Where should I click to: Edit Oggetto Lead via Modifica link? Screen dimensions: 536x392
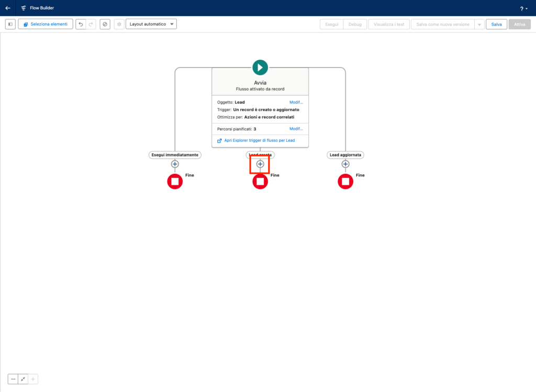click(x=296, y=102)
